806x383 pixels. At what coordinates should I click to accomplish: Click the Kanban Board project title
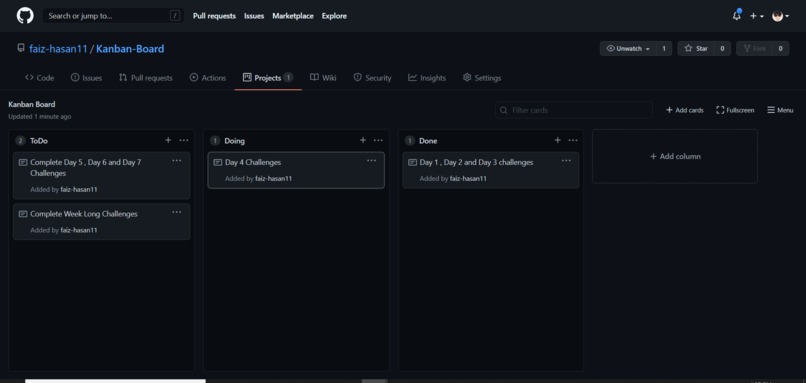[x=32, y=104]
